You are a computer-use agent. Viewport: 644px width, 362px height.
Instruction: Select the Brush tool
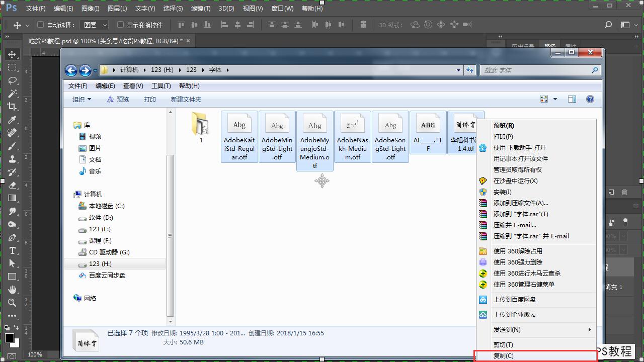click(x=13, y=146)
